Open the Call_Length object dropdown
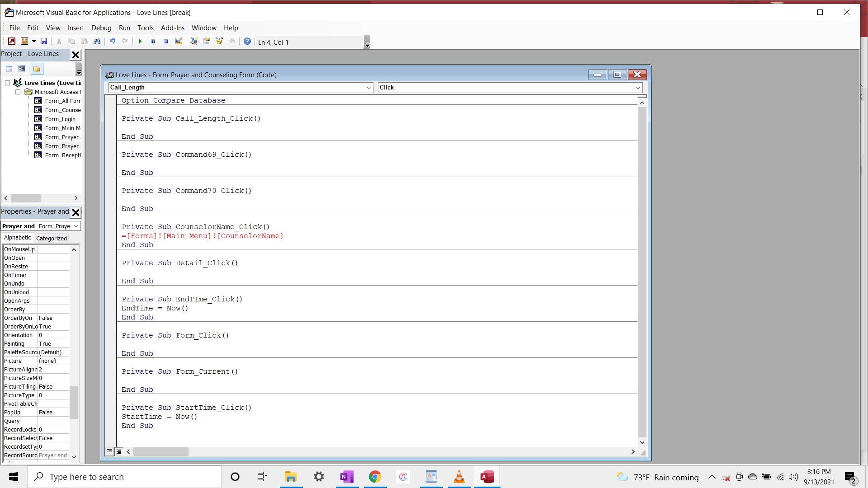868x488 pixels. click(368, 88)
